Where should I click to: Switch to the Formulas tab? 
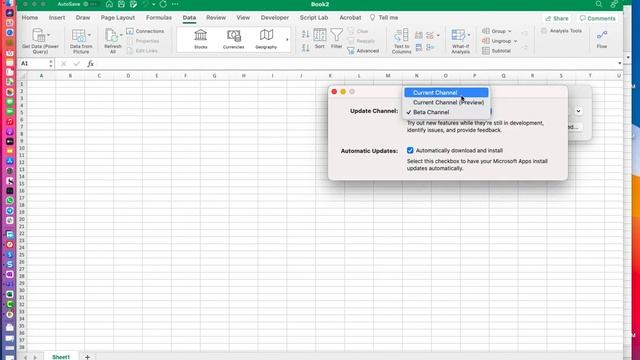point(159,18)
